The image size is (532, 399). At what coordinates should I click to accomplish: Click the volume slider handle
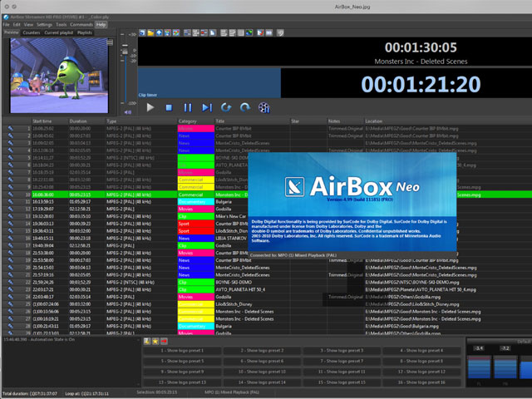tap(125, 52)
